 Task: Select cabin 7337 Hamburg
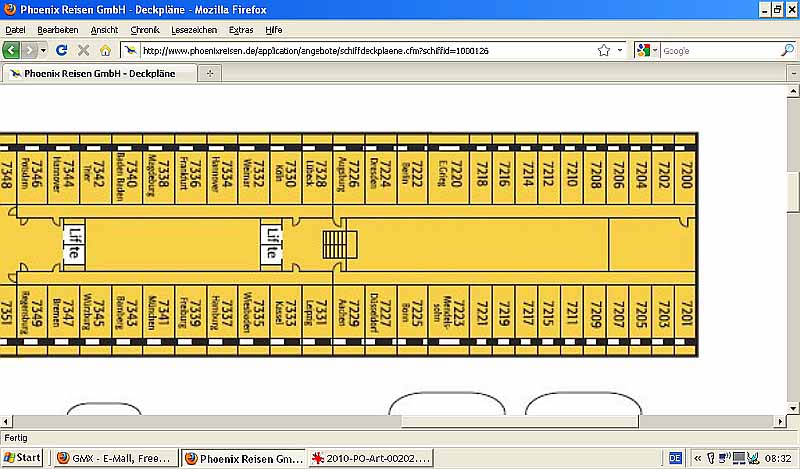click(x=222, y=311)
